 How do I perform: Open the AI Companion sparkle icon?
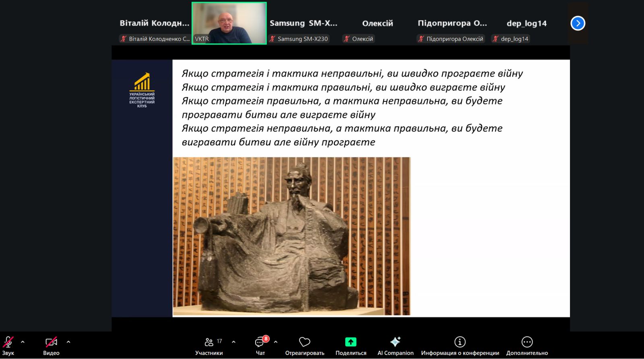395,342
